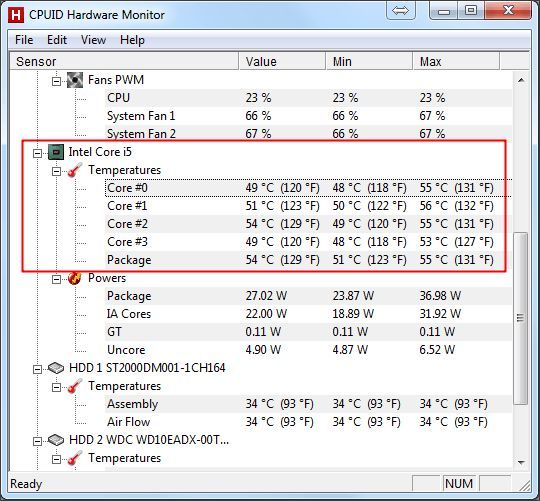Select the Core #0 temperature row
The image size is (540, 501).
click(x=309, y=188)
